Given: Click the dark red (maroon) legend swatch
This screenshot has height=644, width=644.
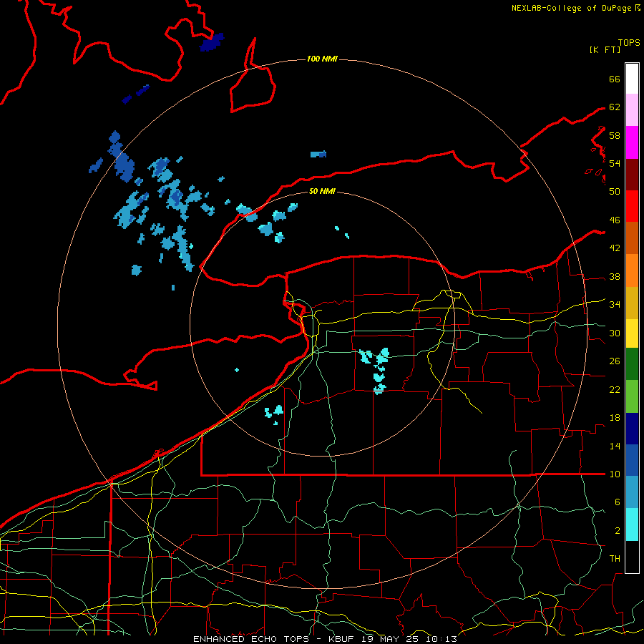Looking at the screenshot, I should tap(632, 175).
